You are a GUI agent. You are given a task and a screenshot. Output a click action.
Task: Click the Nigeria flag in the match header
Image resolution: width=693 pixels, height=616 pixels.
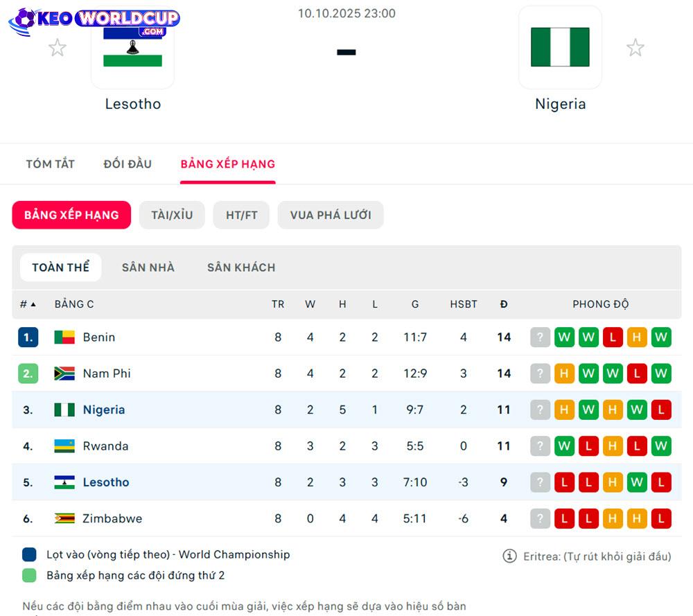[560, 47]
